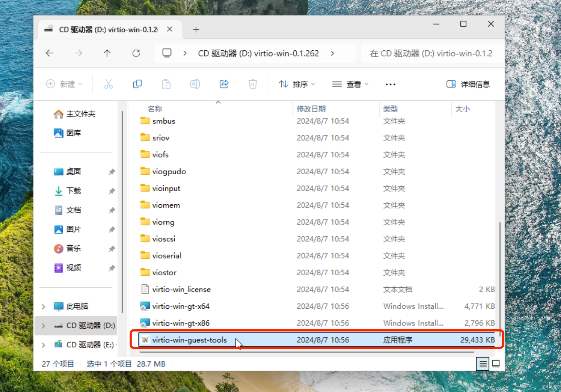Click the Rename icon in toolbar
The width and height of the screenshot is (561, 392).
195,84
